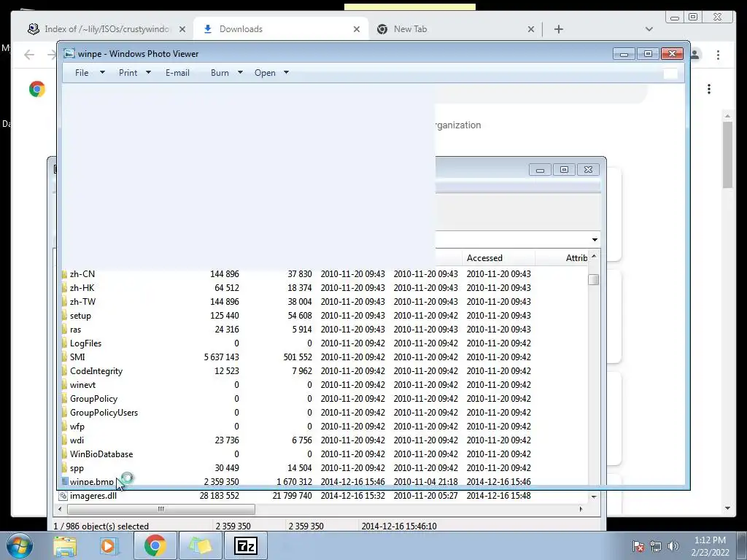Expand the Open dropdown arrow
The height and width of the screenshot is (560, 747).
pos(286,73)
